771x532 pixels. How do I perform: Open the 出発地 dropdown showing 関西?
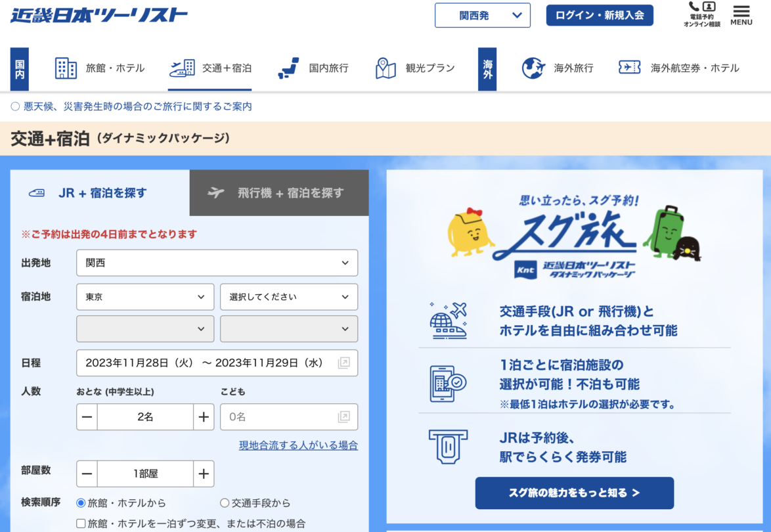(x=217, y=263)
